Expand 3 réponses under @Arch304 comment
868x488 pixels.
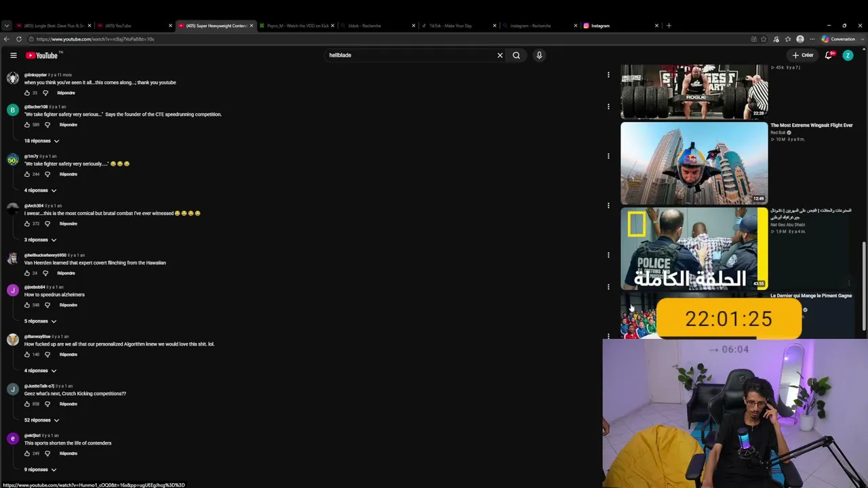pos(41,240)
